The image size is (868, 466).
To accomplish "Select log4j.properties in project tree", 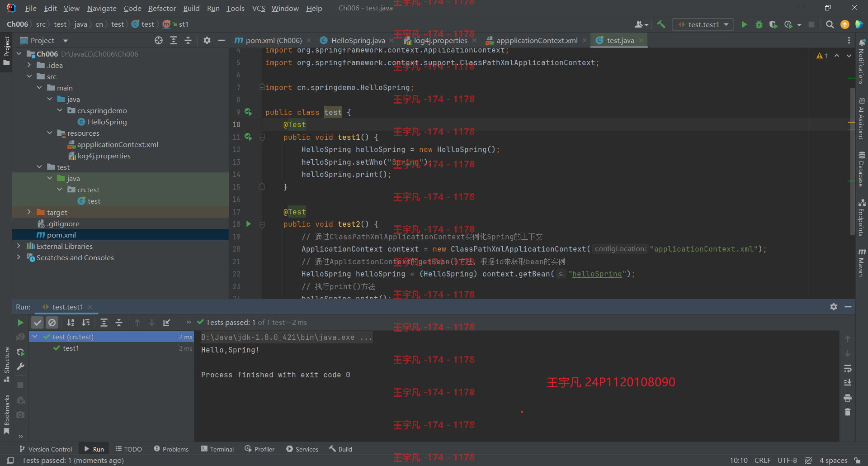I will 99,156.
